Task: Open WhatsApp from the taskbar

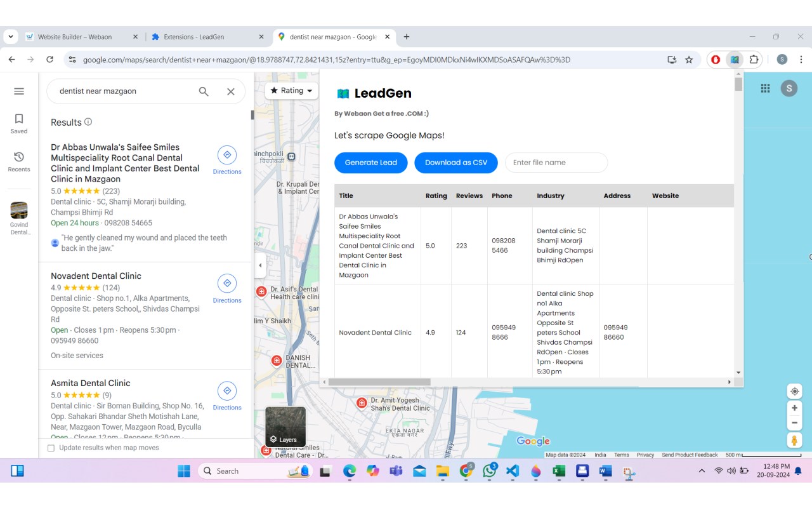Action: point(490,471)
